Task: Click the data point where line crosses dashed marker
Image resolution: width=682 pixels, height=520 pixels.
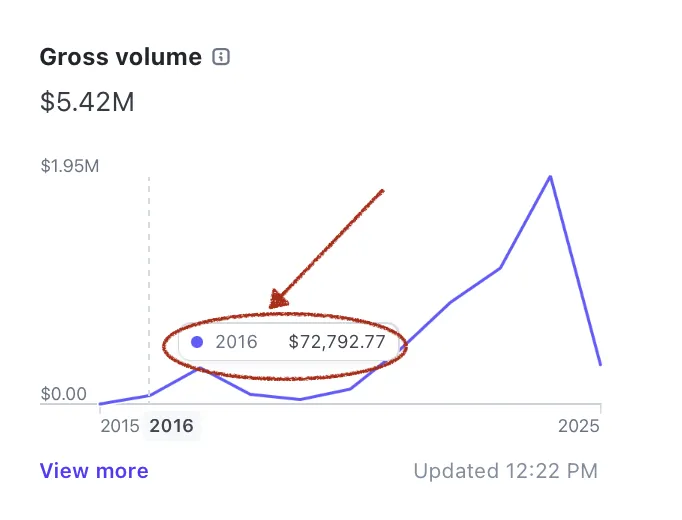Action: 149,396
